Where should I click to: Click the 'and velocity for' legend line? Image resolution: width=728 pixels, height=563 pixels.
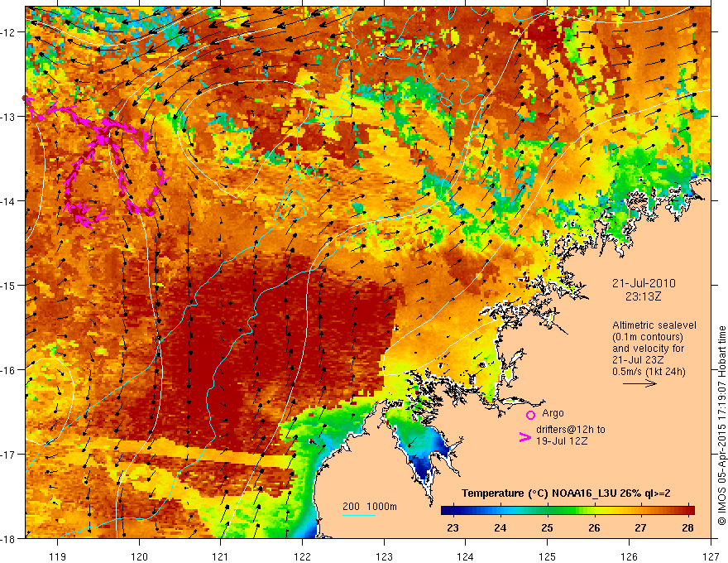coord(648,349)
